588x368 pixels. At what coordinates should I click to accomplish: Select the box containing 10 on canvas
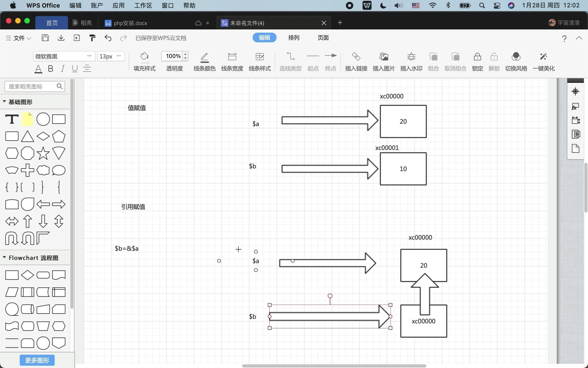point(403,169)
